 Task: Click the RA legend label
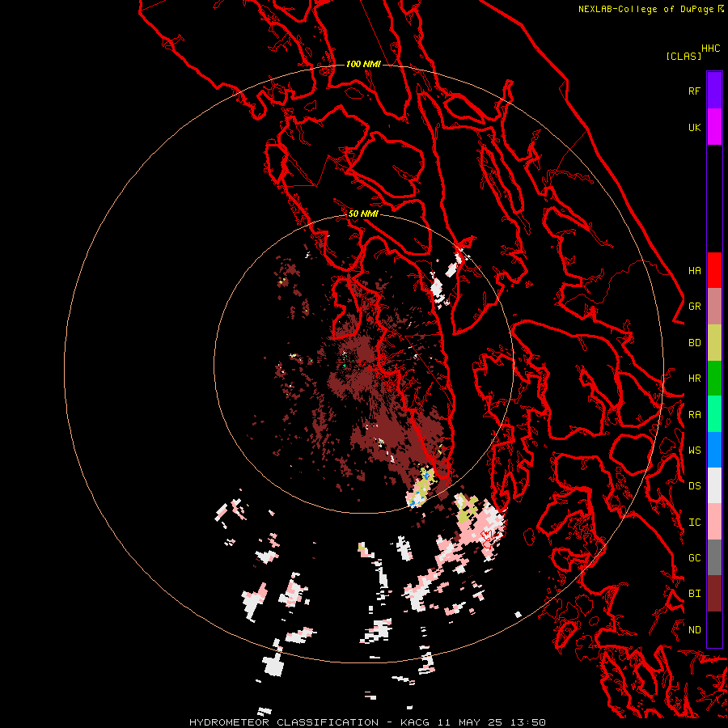coord(694,415)
